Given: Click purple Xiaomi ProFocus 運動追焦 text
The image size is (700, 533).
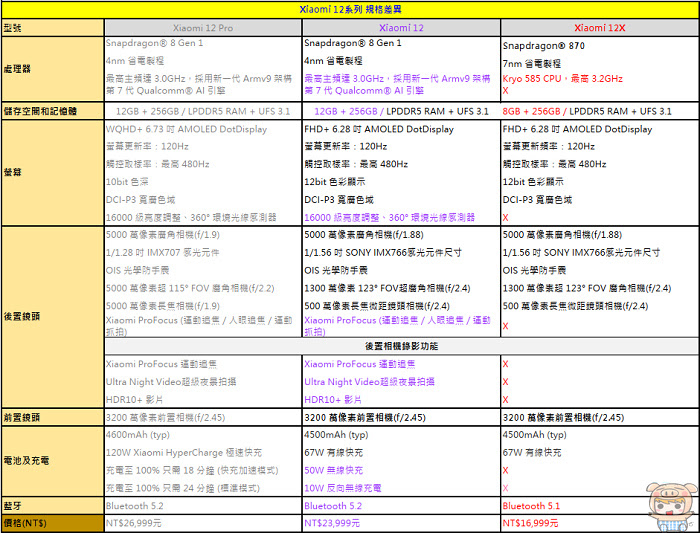Looking at the screenshot, I should pos(359,364).
